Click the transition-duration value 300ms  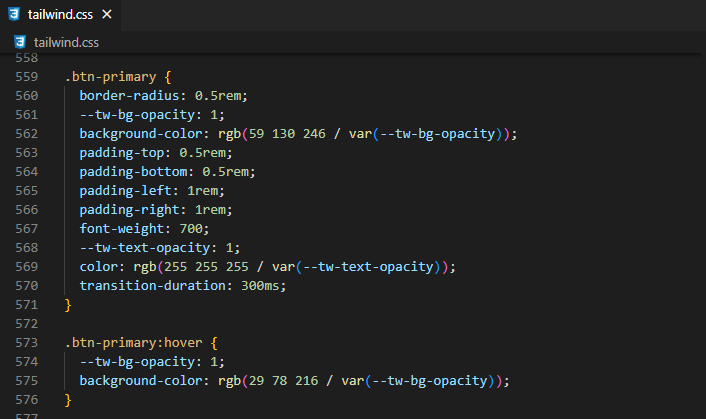(x=260, y=286)
